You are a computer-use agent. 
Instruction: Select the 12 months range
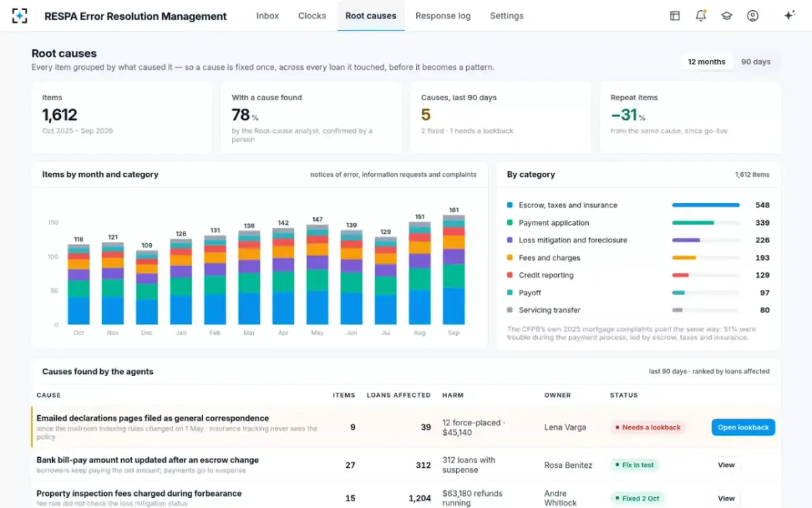tap(706, 62)
